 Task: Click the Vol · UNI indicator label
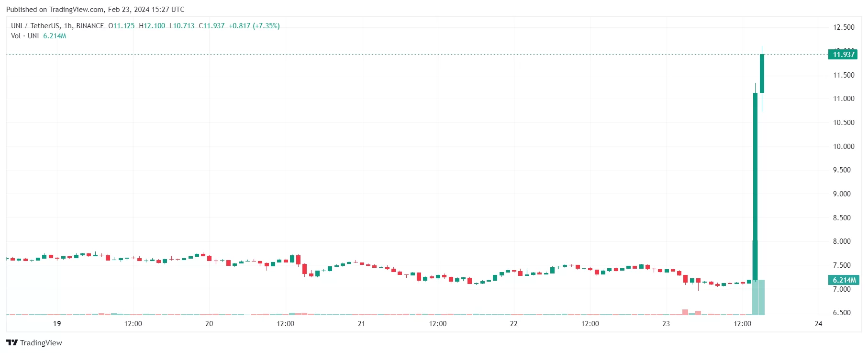coord(25,36)
